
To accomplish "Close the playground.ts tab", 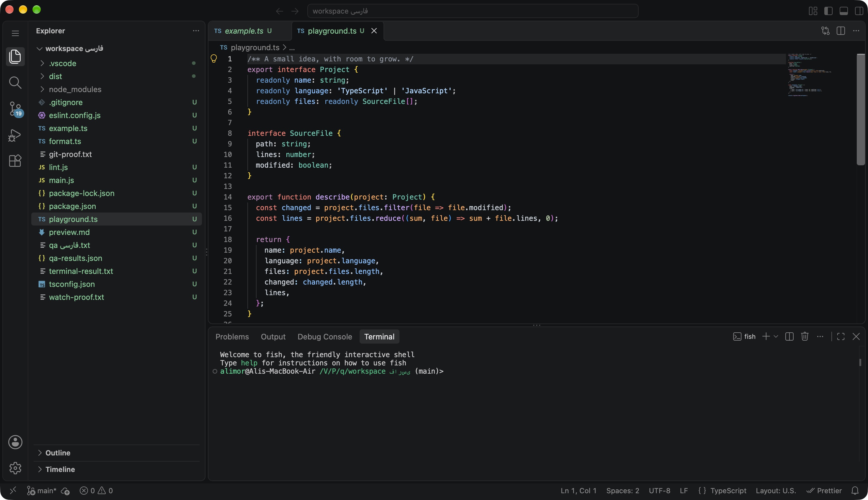I will [x=374, y=31].
